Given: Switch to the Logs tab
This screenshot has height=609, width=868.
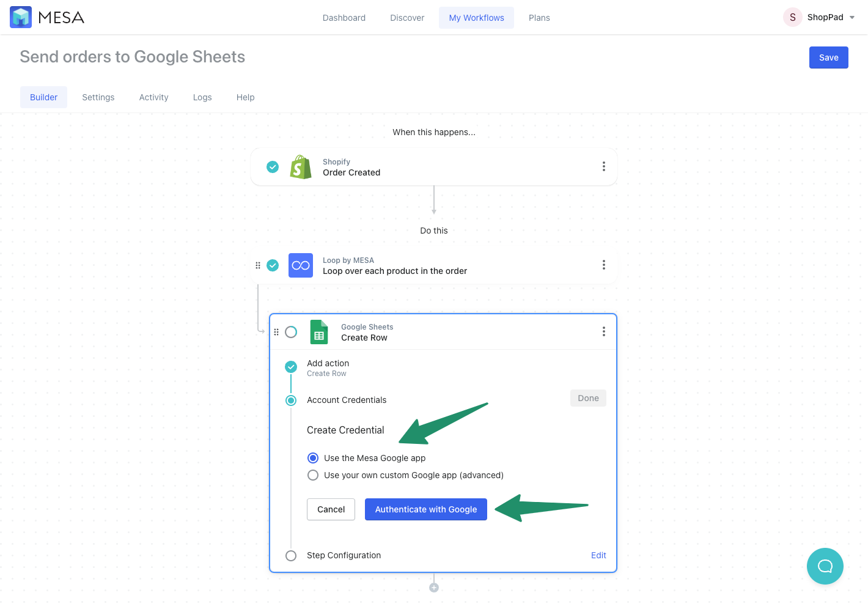Looking at the screenshot, I should [x=202, y=97].
